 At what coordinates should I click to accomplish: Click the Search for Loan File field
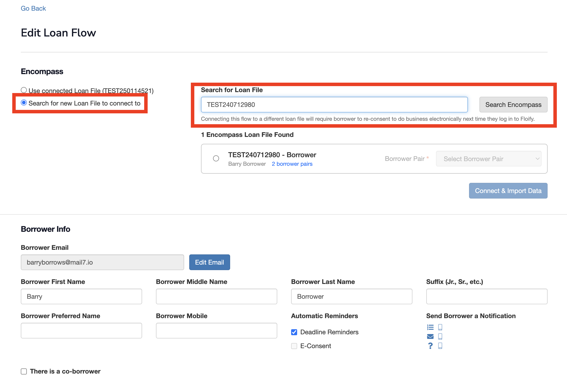(x=334, y=105)
